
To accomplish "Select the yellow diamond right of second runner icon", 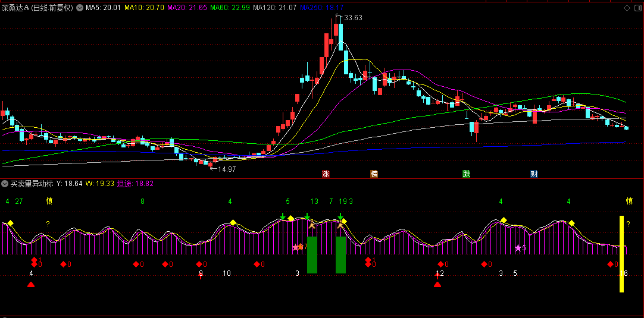I will click(x=344, y=222).
